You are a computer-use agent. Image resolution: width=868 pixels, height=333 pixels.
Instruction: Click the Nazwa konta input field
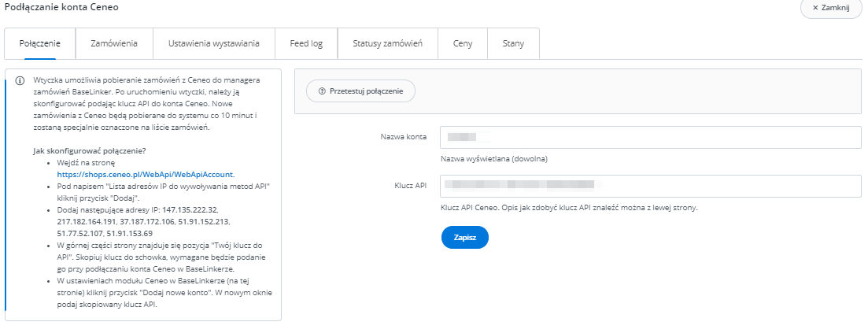pyautogui.click(x=651, y=137)
